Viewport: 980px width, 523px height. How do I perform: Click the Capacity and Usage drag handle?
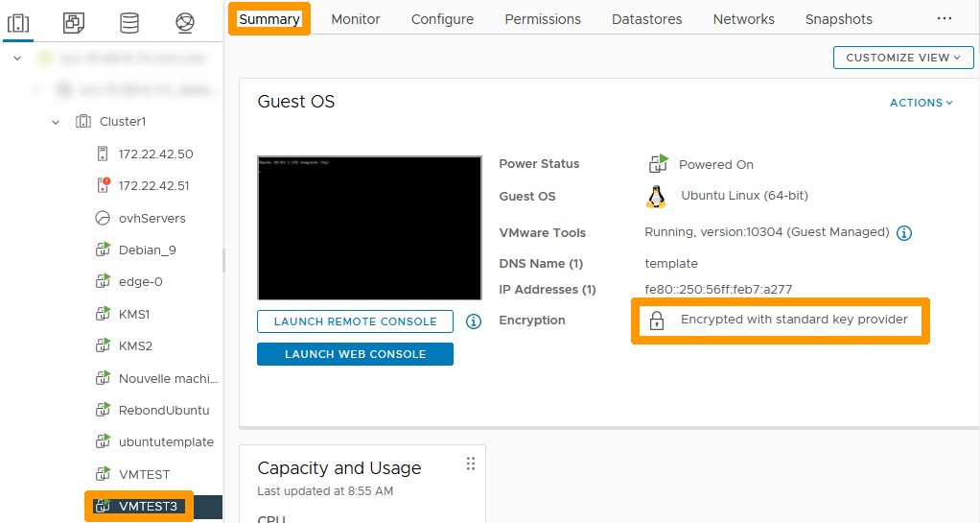471,464
